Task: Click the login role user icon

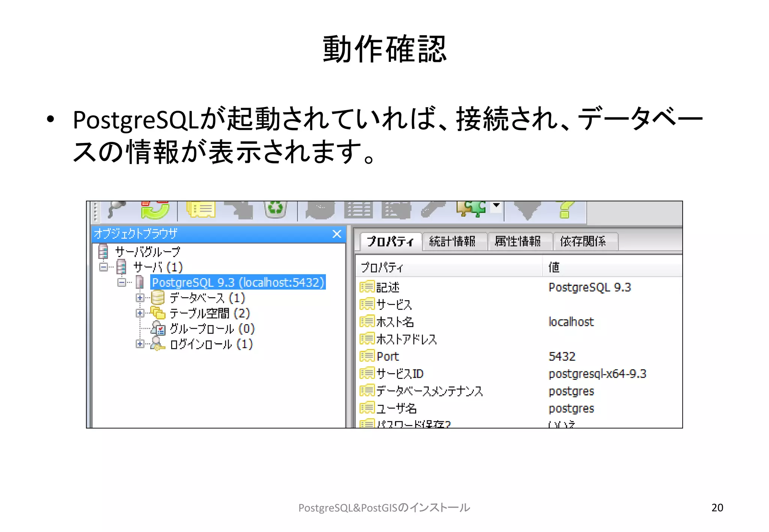Action: point(158,343)
